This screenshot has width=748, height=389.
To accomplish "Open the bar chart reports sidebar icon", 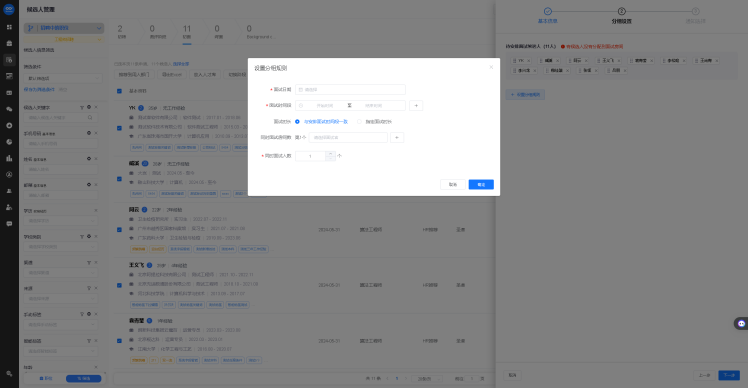I will [9, 158].
